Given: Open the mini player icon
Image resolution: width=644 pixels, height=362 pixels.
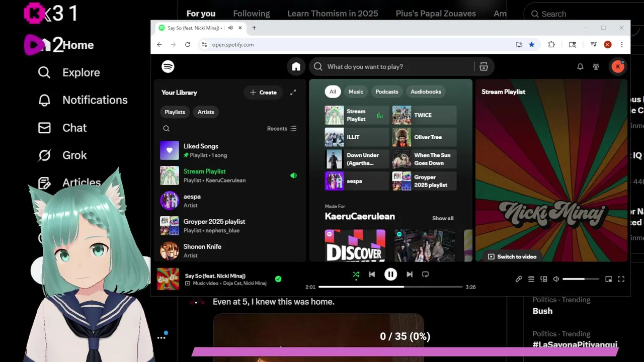Looking at the screenshot, I should (608, 279).
